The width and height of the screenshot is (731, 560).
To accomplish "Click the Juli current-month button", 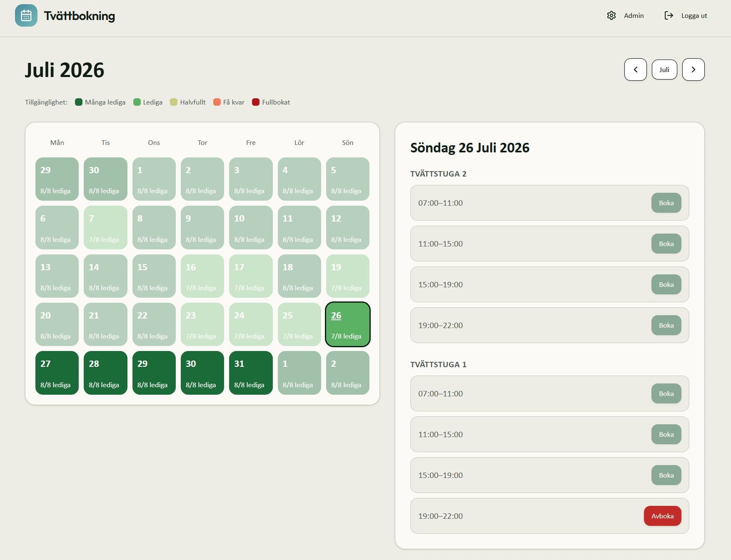I will 664,70.
